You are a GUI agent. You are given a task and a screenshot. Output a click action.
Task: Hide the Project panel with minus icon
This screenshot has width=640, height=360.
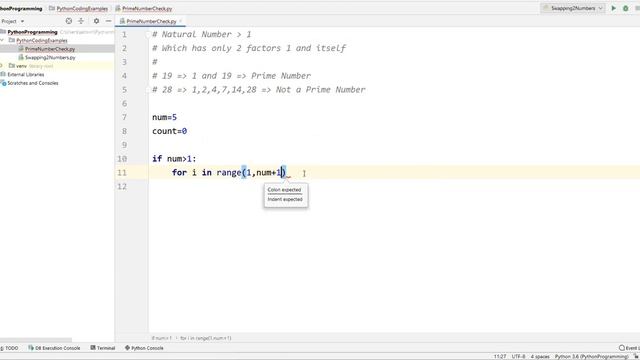(x=109, y=21)
